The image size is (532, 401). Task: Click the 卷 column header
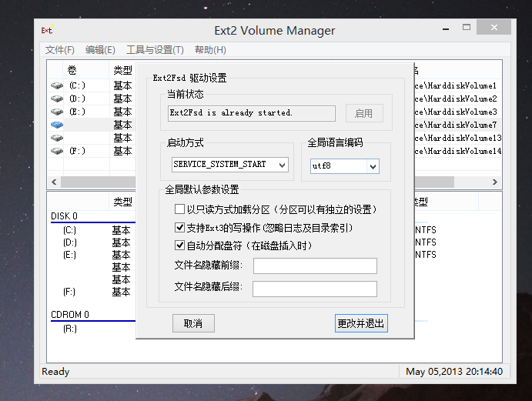[72, 70]
